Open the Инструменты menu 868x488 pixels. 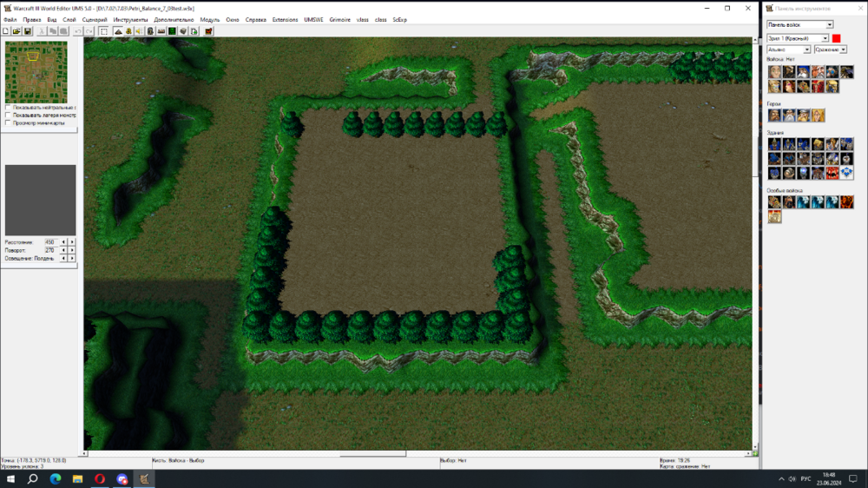[130, 19]
